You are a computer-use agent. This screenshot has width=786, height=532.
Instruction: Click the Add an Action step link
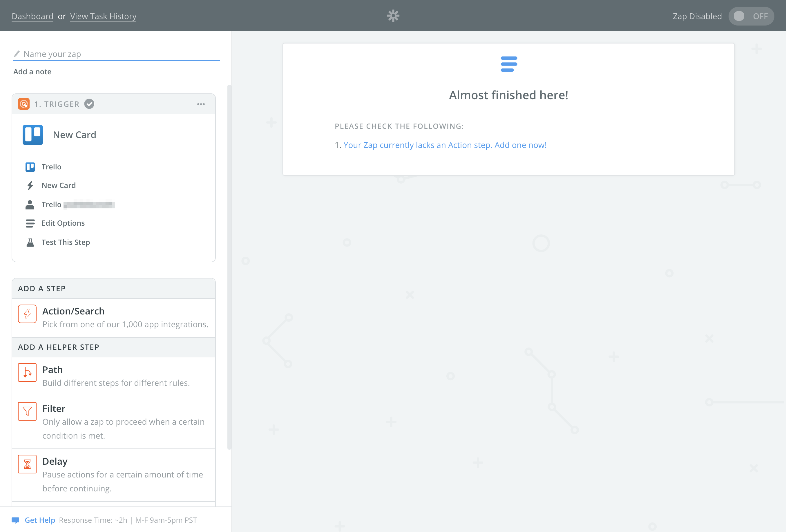click(445, 145)
